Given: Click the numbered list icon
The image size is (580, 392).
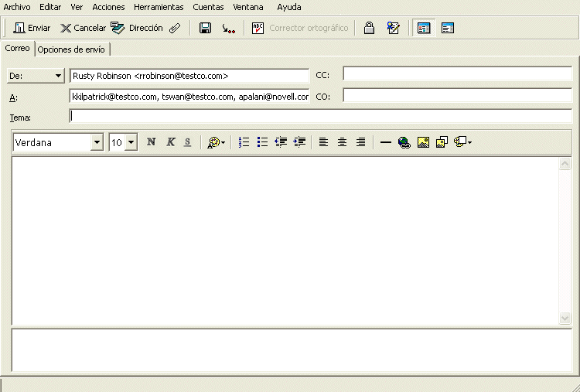Looking at the screenshot, I should pyautogui.click(x=244, y=142).
